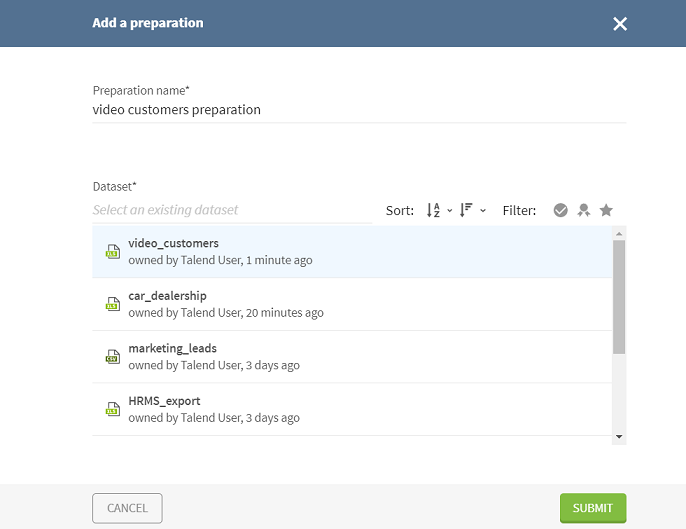
Task: Toggle the favorite datasets star filter
Action: [606, 211]
